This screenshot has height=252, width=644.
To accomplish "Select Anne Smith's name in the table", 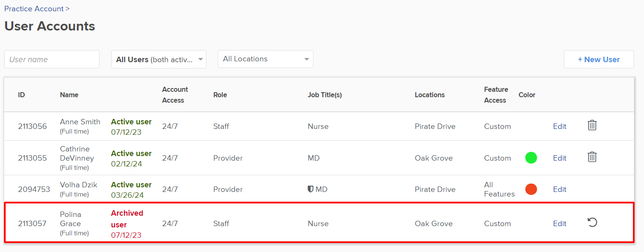I will click(x=80, y=122).
